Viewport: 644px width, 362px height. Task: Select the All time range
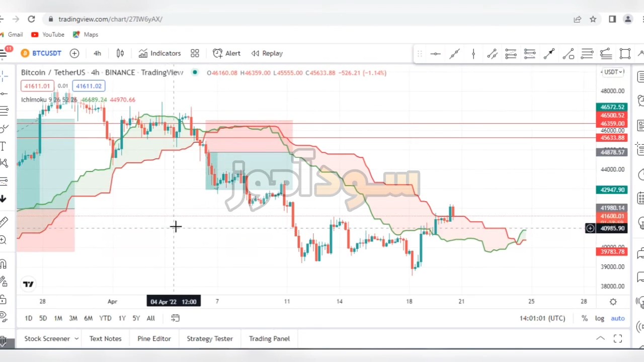150,318
